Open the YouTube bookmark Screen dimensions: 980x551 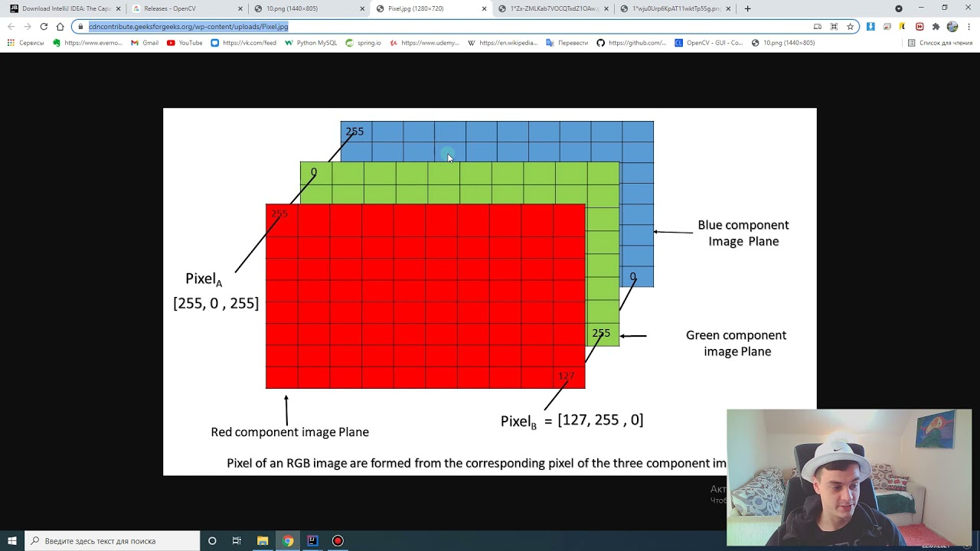click(185, 43)
